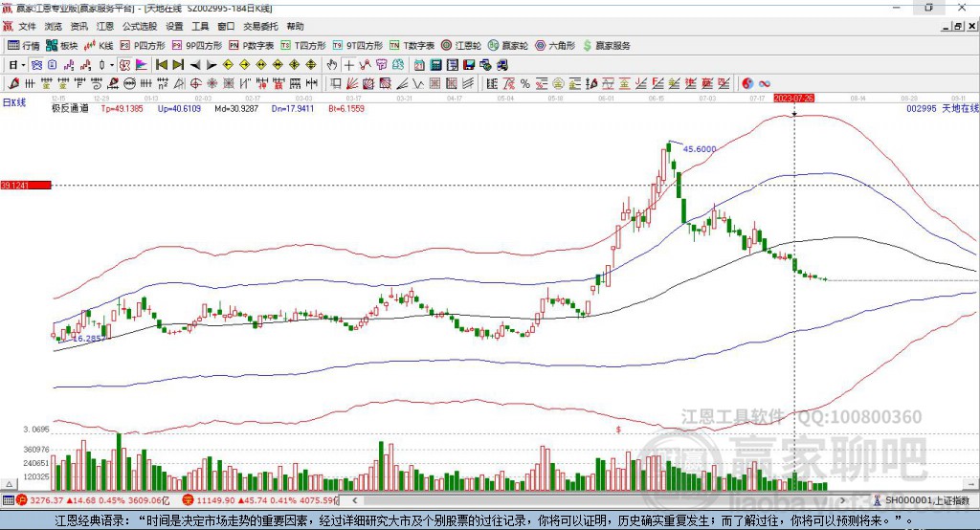Open the 公式选股 menu

click(140, 26)
